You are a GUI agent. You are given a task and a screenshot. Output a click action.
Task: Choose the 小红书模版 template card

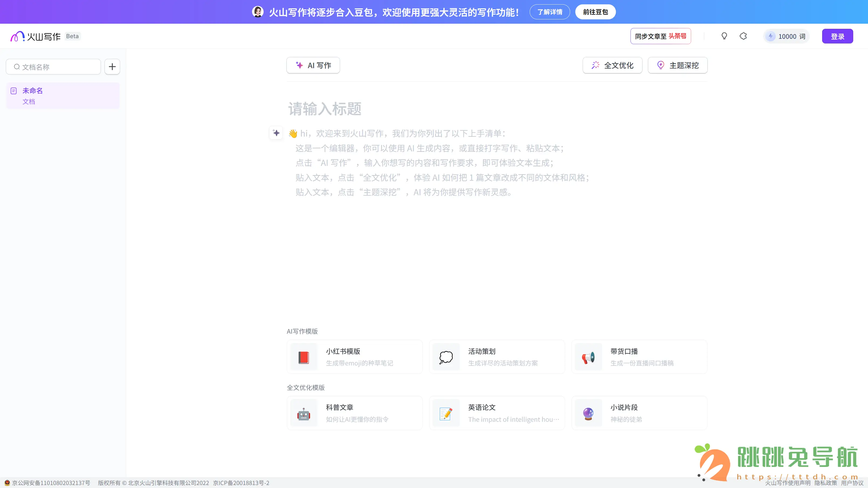(x=354, y=357)
